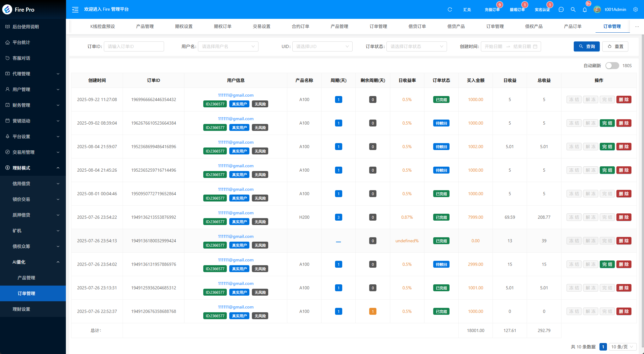Open the 10 条/页 page size dropdown
Screen dimensions: 644x354
(622, 347)
